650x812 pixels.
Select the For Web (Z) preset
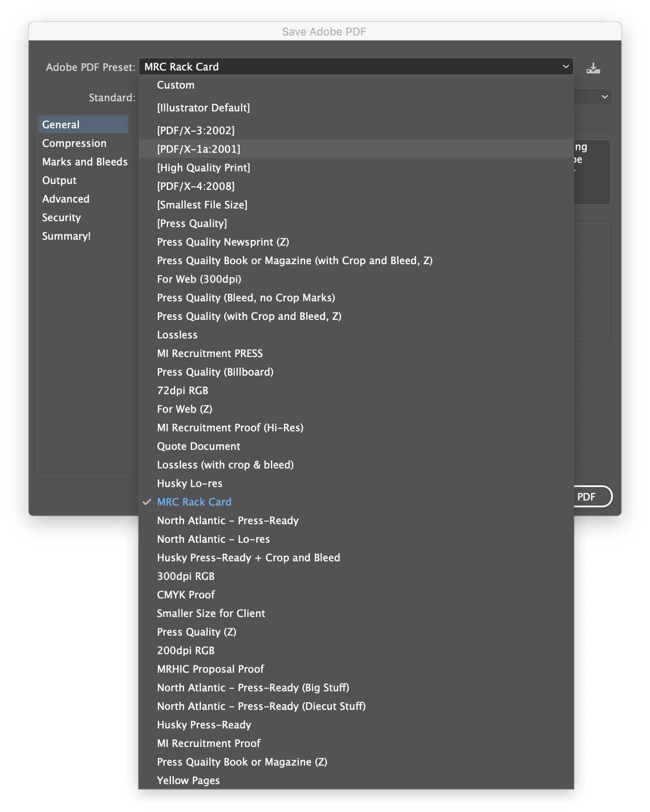356,409
